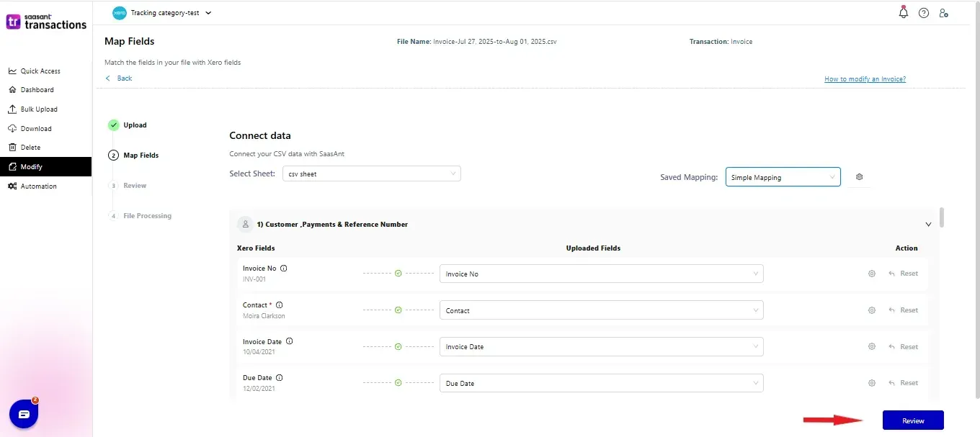Open the help question mark icon
The height and width of the screenshot is (437, 980).
924,13
